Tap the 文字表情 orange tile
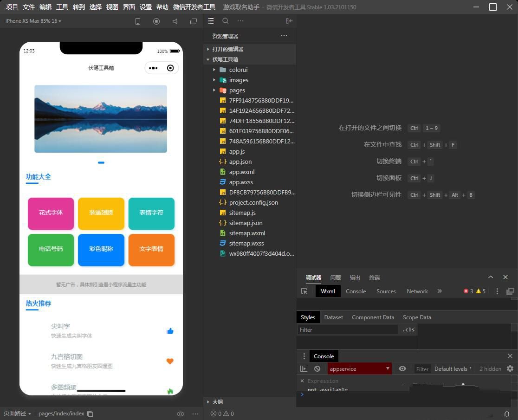 pyautogui.click(x=151, y=250)
